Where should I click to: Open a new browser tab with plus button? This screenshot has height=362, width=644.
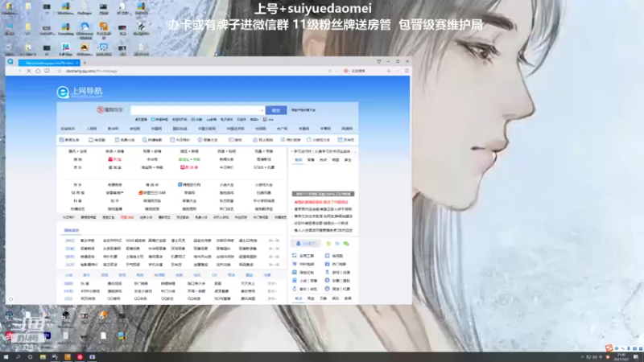[x=85, y=63]
